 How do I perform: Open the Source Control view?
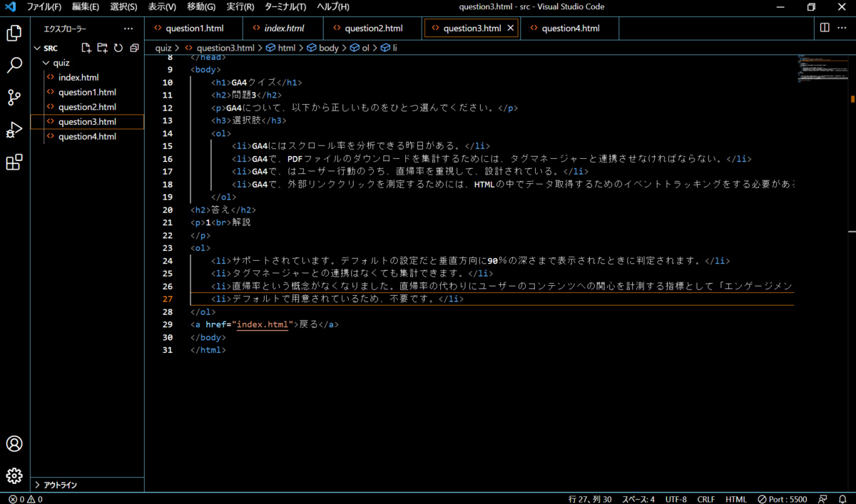pyautogui.click(x=14, y=98)
